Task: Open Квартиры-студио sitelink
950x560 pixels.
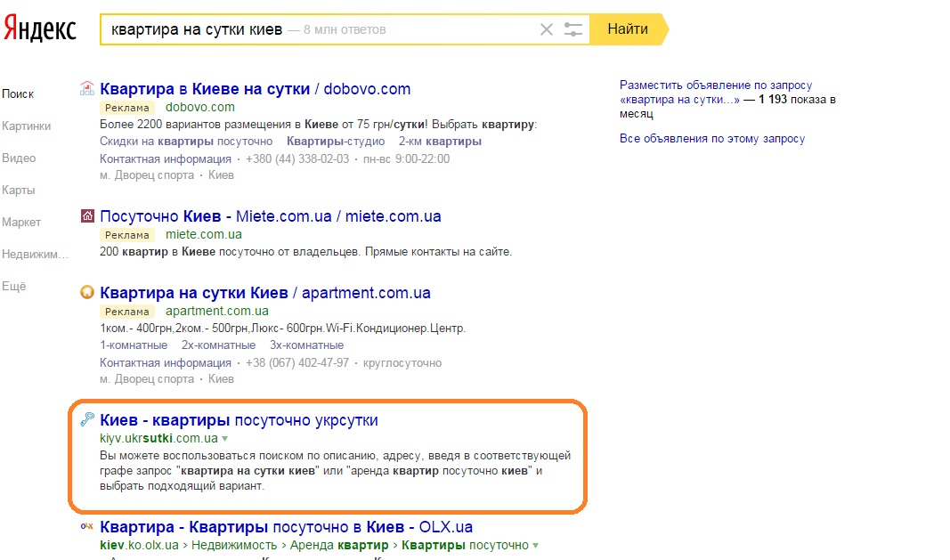Action: point(336,142)
